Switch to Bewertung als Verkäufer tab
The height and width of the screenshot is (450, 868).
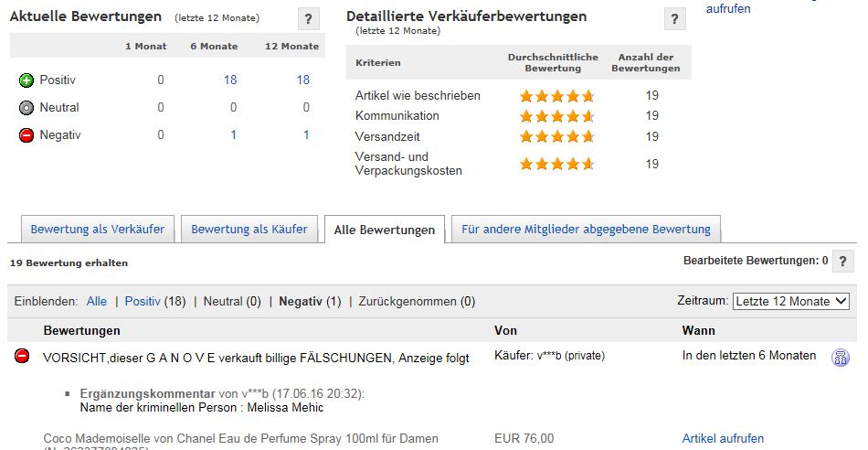pyautogui.click(x=98, y=230)
